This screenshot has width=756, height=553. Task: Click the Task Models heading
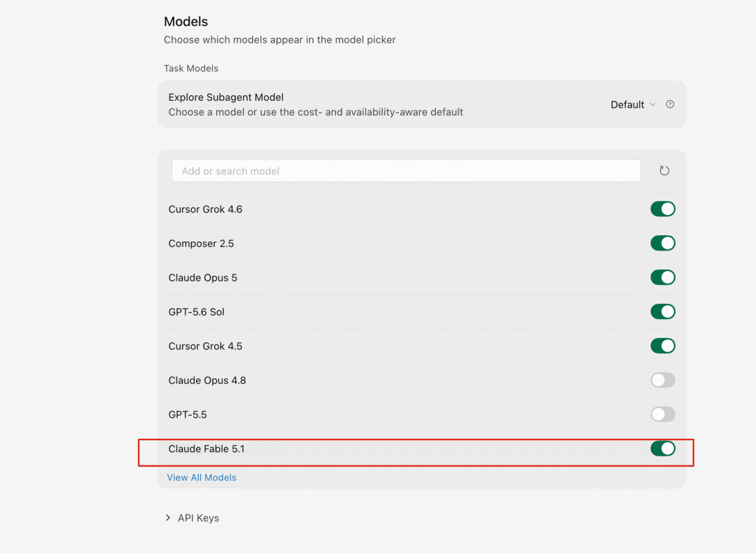(191, 69)
